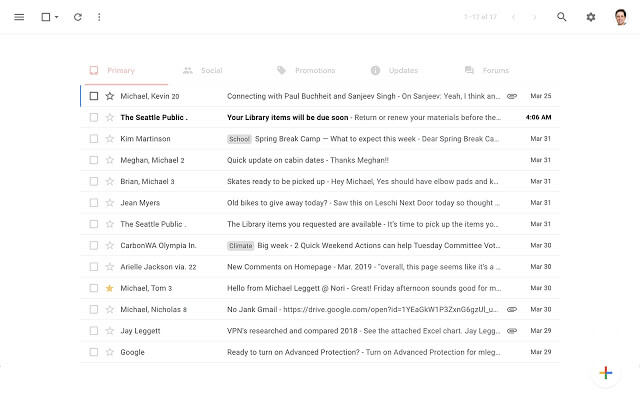640x400 pixels.
Task: Tick the checkbox beside Google email
Action: 94,352
